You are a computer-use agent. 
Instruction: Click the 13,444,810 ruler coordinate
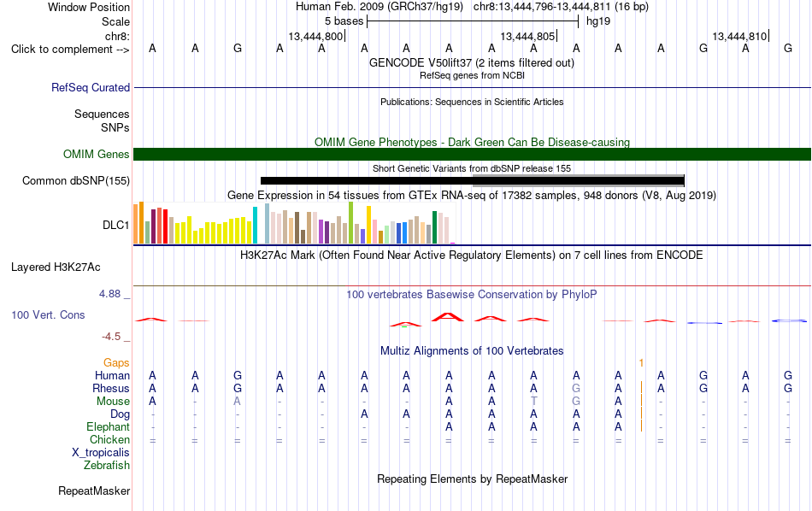(x=739, y=36)
